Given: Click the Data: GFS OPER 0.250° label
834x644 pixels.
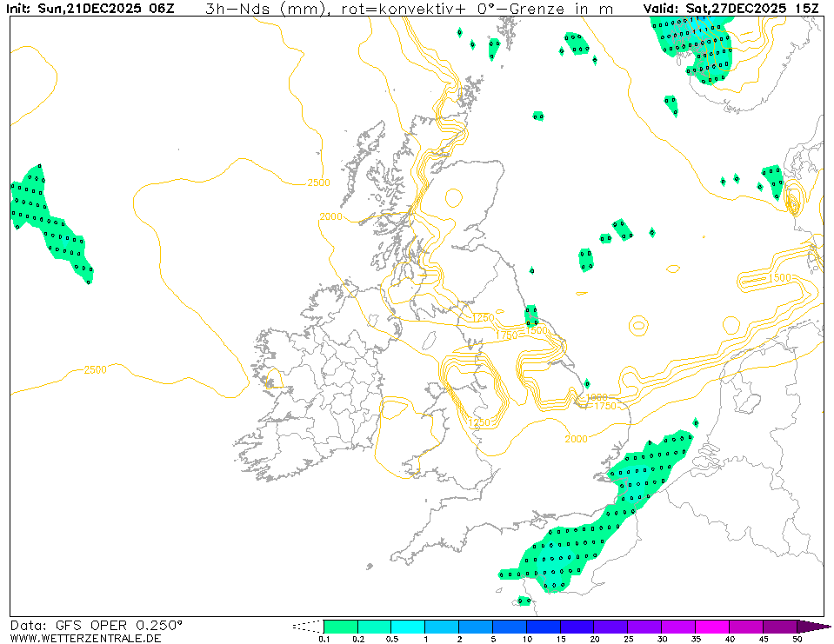Looking at the screenshot, I should [97, 625].
